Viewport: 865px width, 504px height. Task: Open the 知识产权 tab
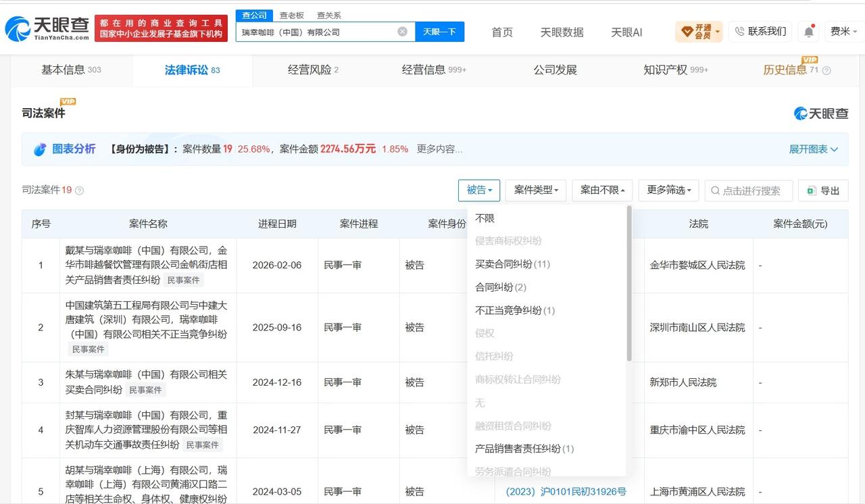(x=676, y=70)
